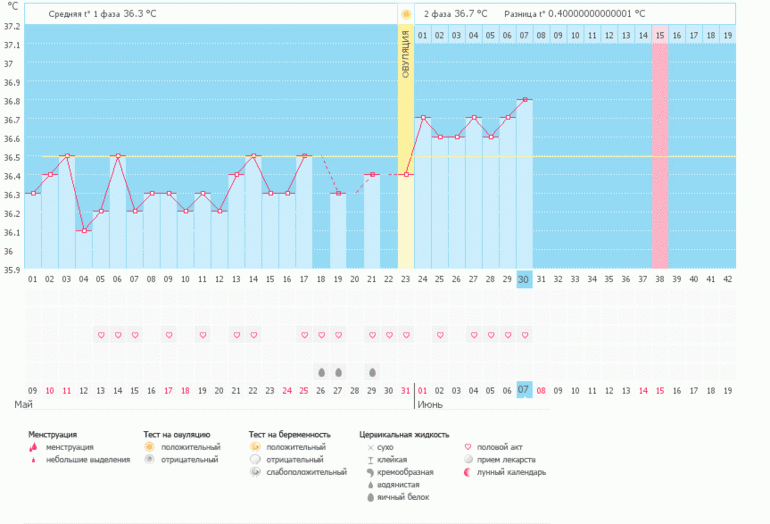
Task: Click the intercourse heart icon on cycle day 17
Action: (304, 335)
